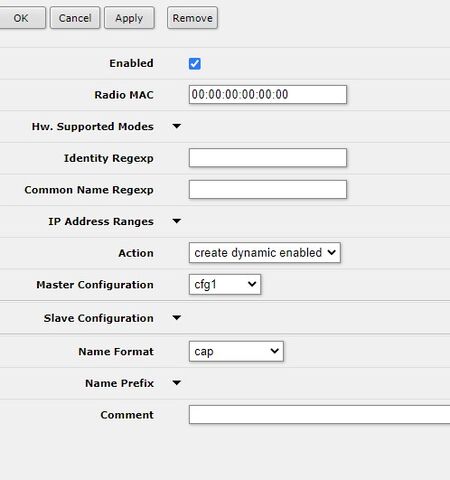450x480 pixels.
Task: Open the Master Configuration dropdown
Action: (x=225, y=284)
